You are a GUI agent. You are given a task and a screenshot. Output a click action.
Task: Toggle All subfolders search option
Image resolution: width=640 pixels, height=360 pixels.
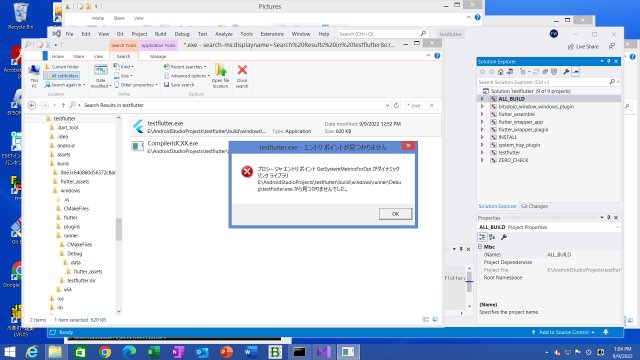(x=62, y=76)
